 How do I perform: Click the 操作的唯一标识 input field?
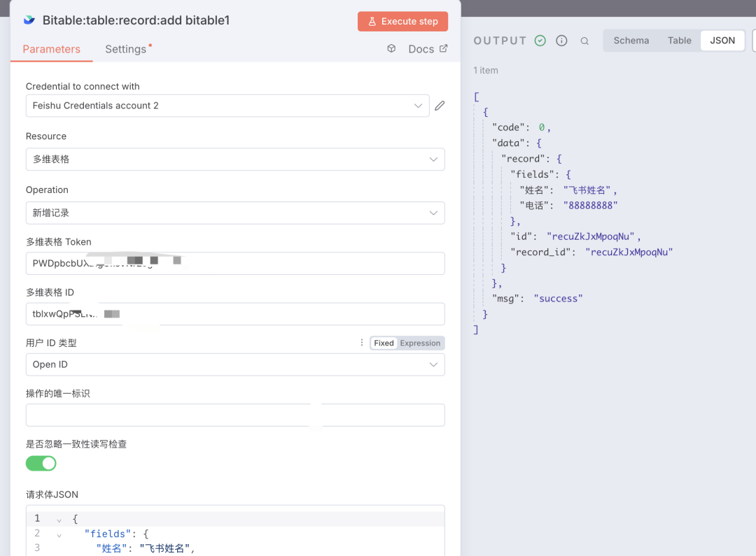[234, 415]
